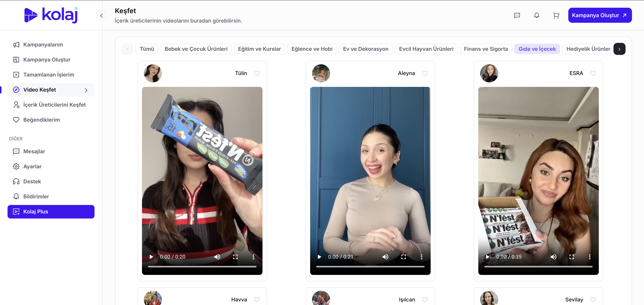Open more options on Aleyna's video
Viewport: 644px width, 305px height.
click(421, 257)
